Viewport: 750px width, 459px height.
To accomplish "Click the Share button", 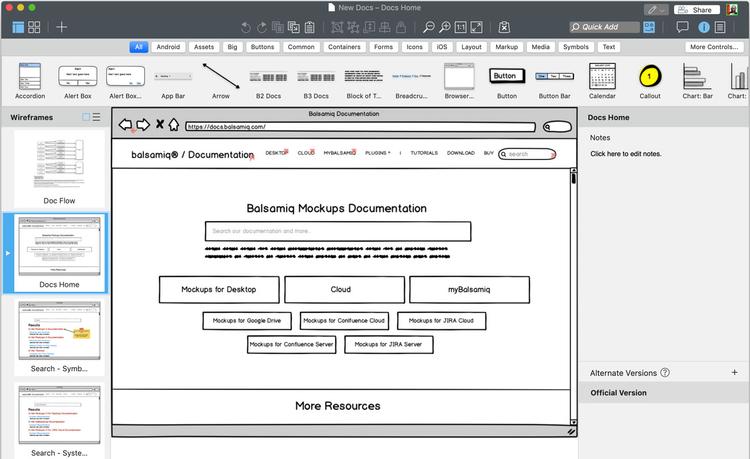I will pos(697,10).
